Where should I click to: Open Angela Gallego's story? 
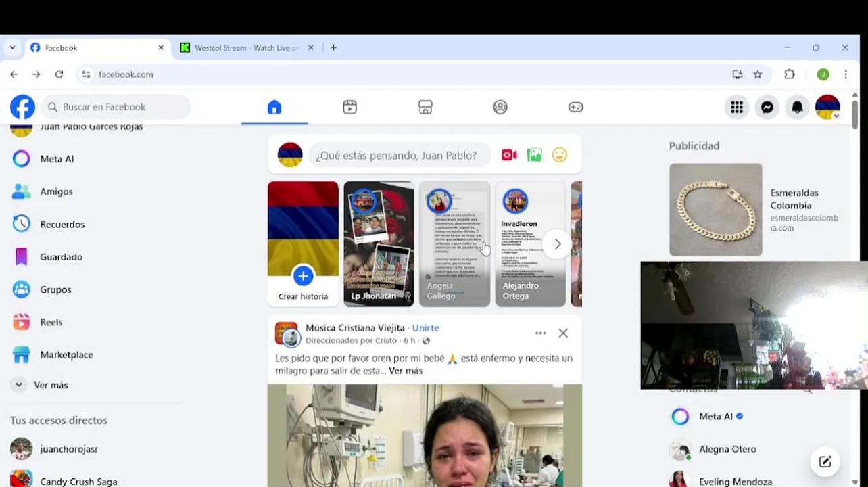(454, 243)
